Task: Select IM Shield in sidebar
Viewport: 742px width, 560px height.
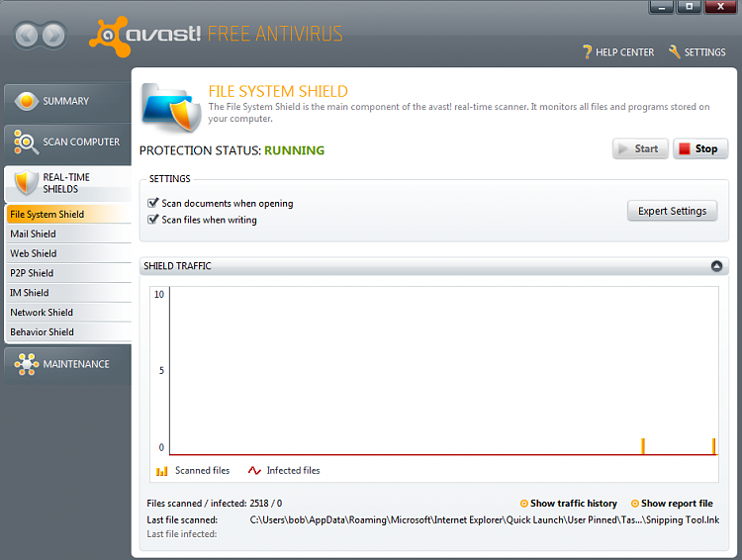Action: click(69, 293)
